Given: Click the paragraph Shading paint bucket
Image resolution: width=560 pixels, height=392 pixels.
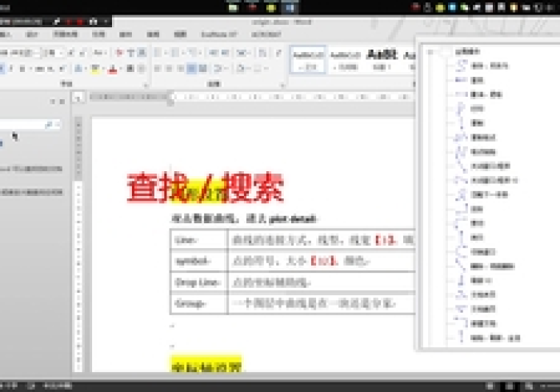Looking at the screenshot, I should point(241,68).
